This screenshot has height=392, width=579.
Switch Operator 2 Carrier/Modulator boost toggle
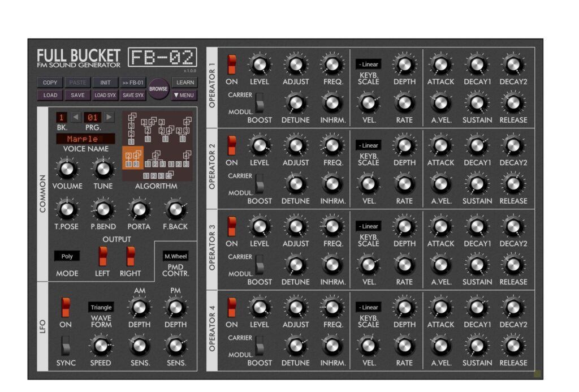tap(260, 183)
